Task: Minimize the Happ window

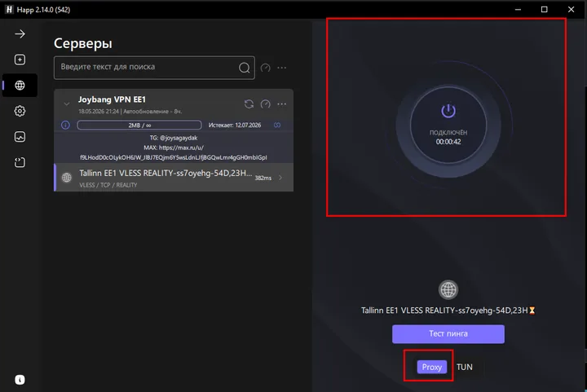Action: 519,9
